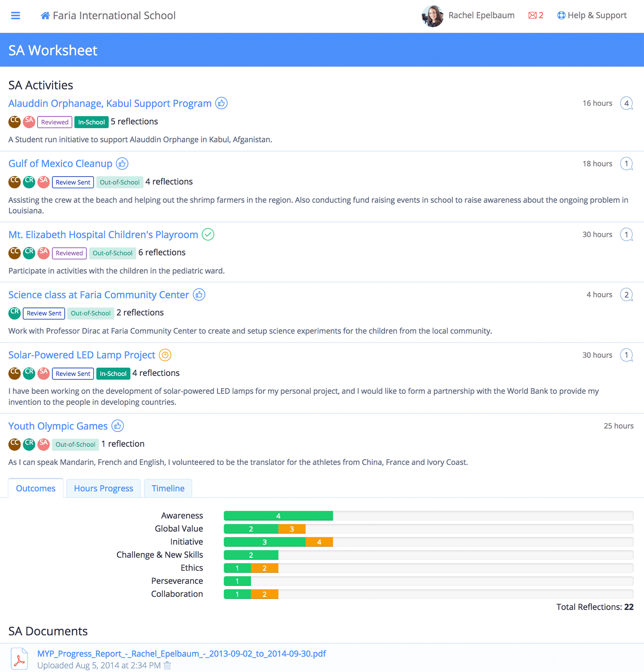Open comments bubble showing 4 for Alauddin Orphanage
The image size is (644, 672).
point(627,103)
